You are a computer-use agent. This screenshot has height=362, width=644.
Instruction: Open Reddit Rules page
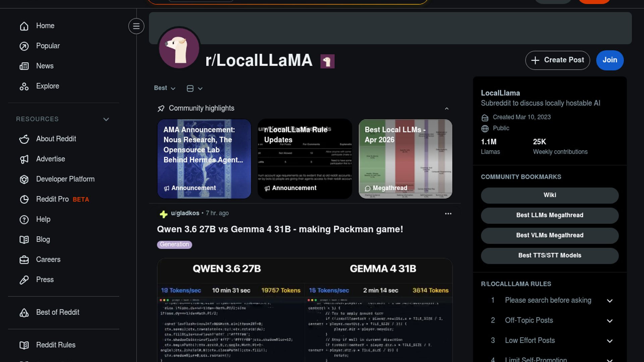coord(56,345)
